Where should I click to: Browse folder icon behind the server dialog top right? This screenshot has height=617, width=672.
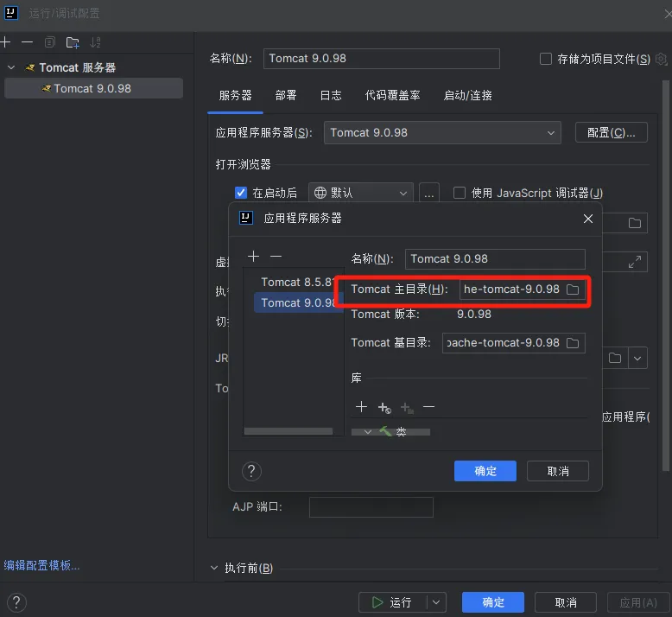click(x=635, y=223)
